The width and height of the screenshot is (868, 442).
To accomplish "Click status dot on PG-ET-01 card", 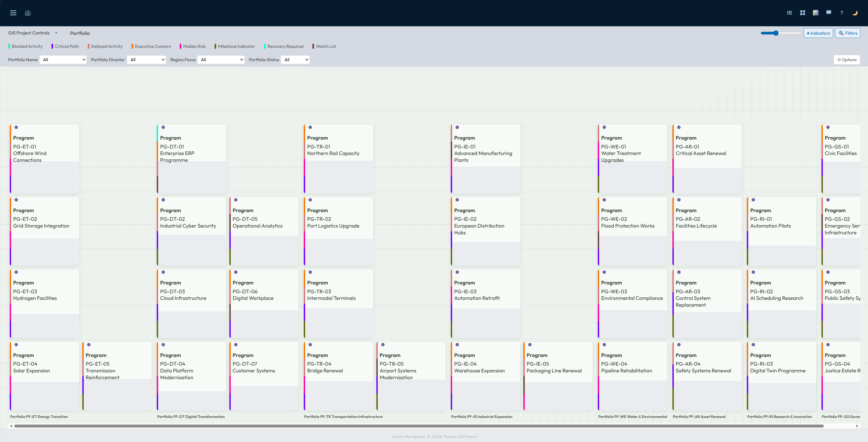I will coord(16,127).
